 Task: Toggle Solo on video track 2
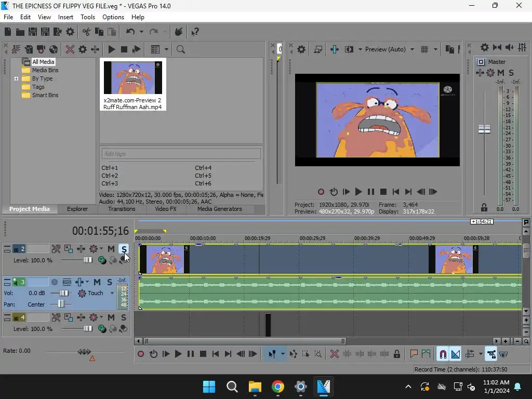click(124, 249)
